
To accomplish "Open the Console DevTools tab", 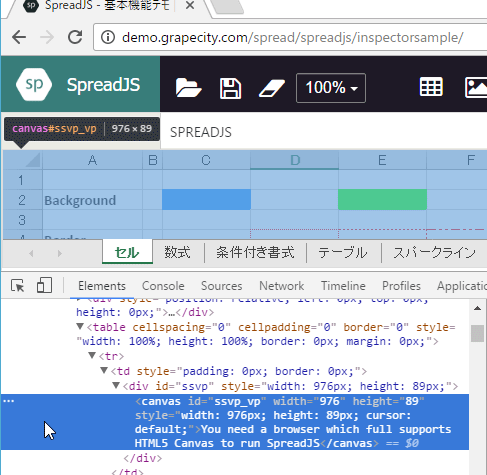I will [x=163, y=286].
